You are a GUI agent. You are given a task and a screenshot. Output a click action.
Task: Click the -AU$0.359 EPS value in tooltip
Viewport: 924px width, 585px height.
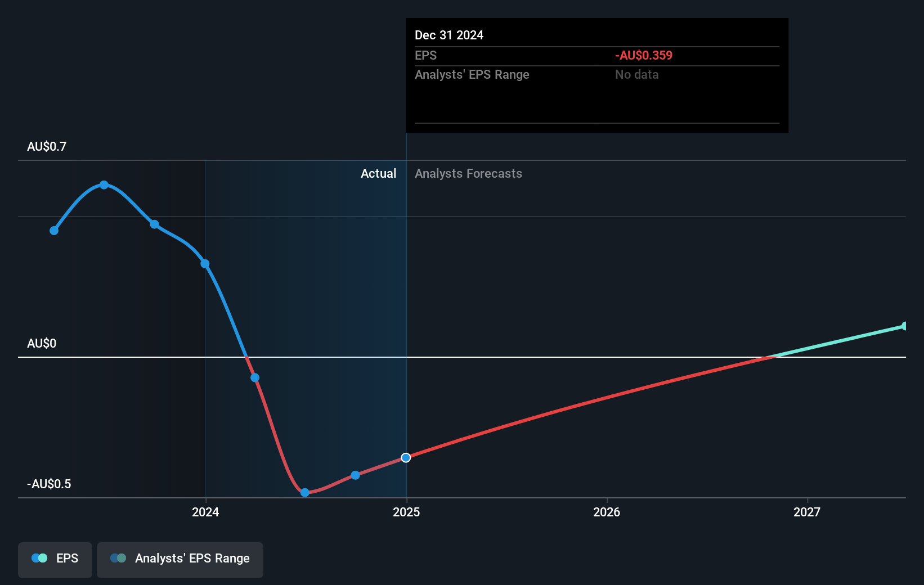pos(644,56)
